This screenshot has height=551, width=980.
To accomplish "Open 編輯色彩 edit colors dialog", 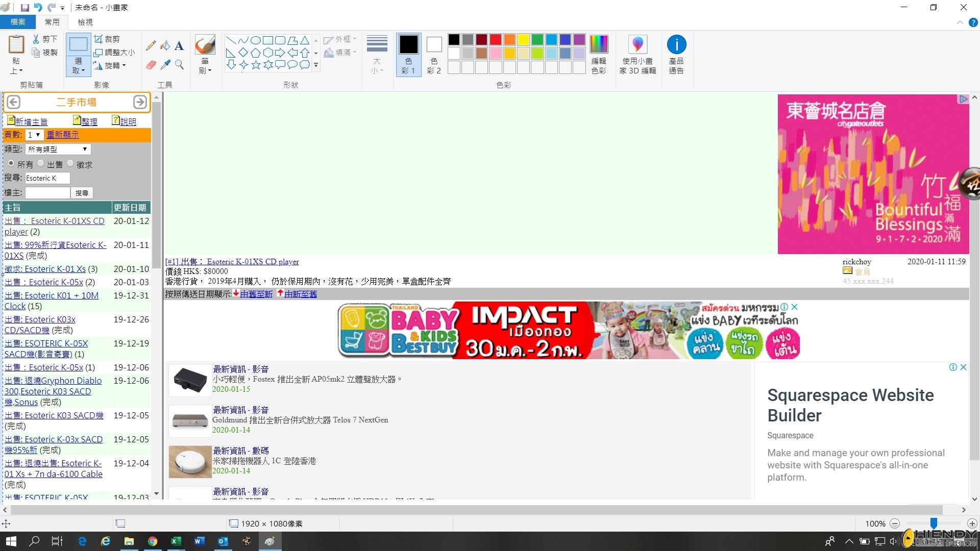I will pyautogui.click(x=599, y=55).
